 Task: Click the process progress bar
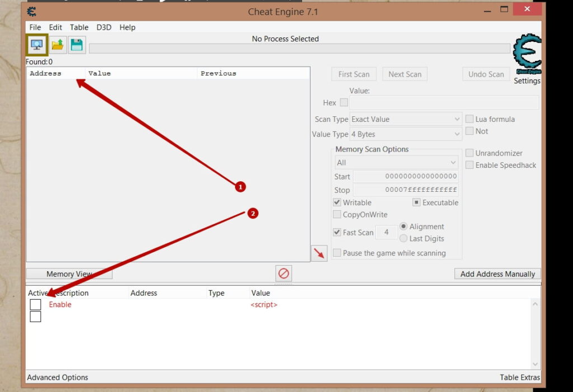[x=299, y=49]
